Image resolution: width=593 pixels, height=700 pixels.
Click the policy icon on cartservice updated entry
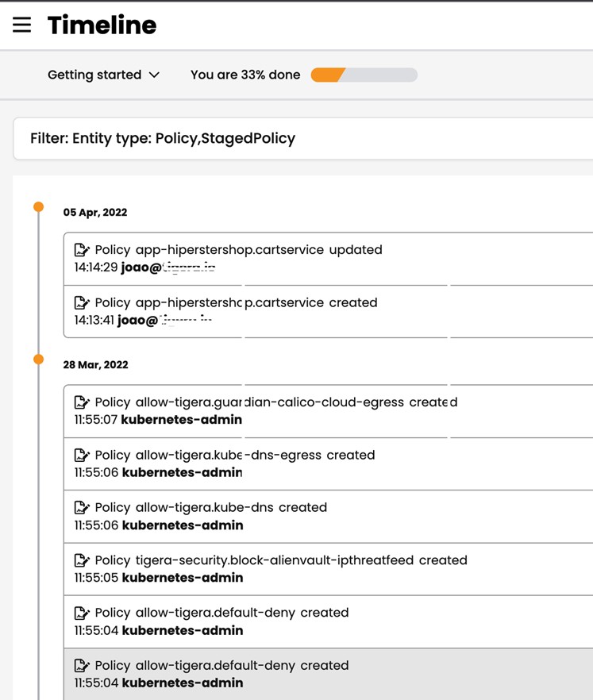(x=82, y=250)
